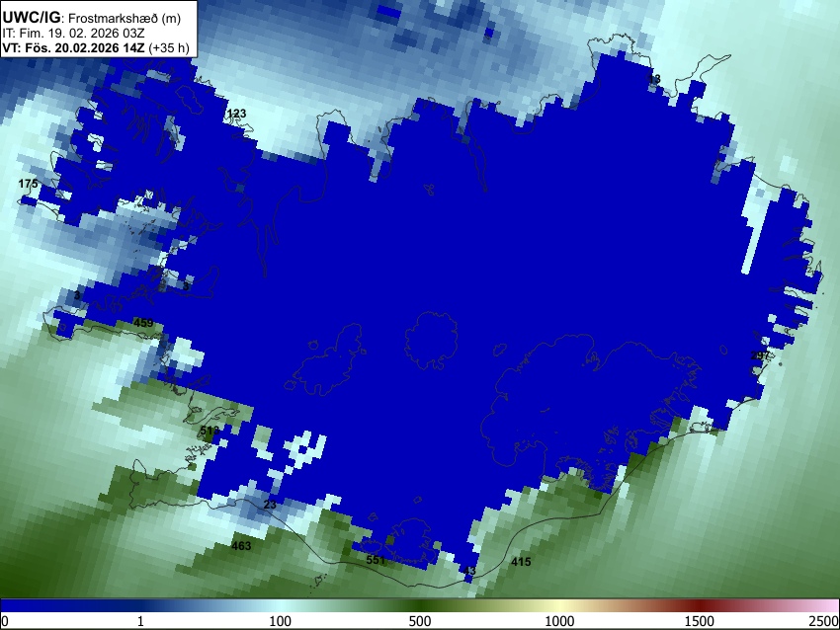
Task: Click the map value 43
Action: point(469,571)
